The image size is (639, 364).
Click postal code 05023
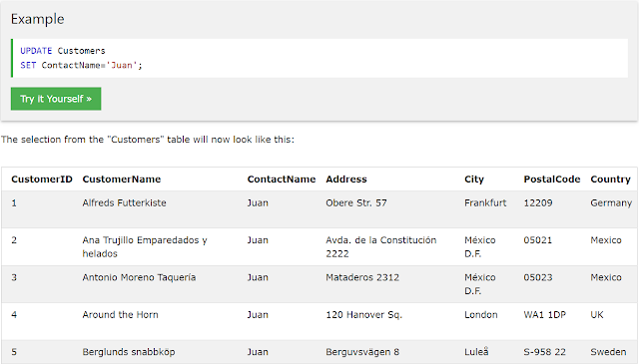(538, 277)
